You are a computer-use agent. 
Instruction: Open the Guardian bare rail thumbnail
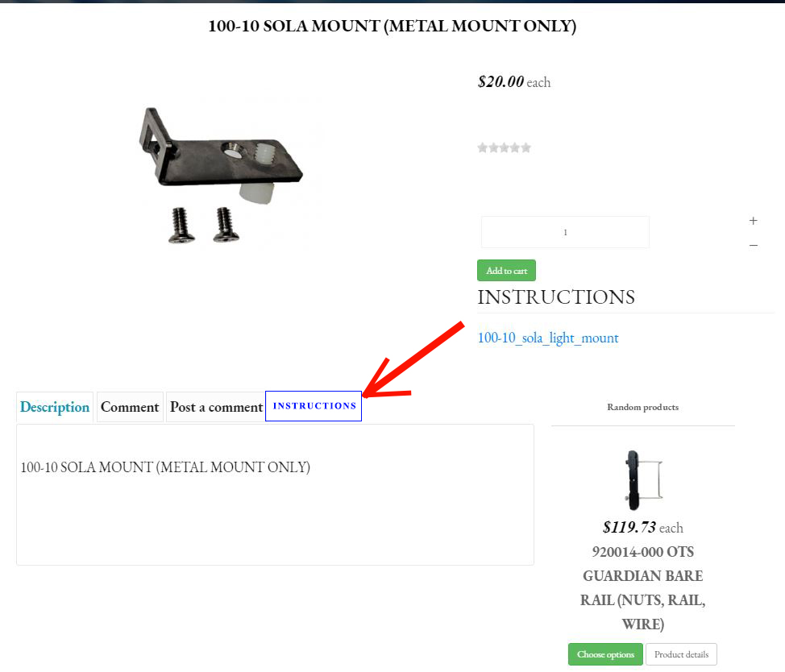643,480
